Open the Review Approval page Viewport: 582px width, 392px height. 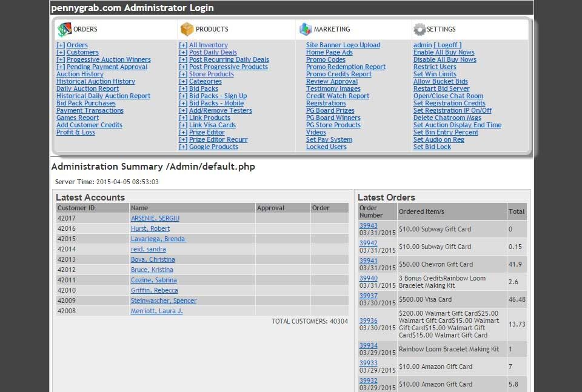click(332, 81)
